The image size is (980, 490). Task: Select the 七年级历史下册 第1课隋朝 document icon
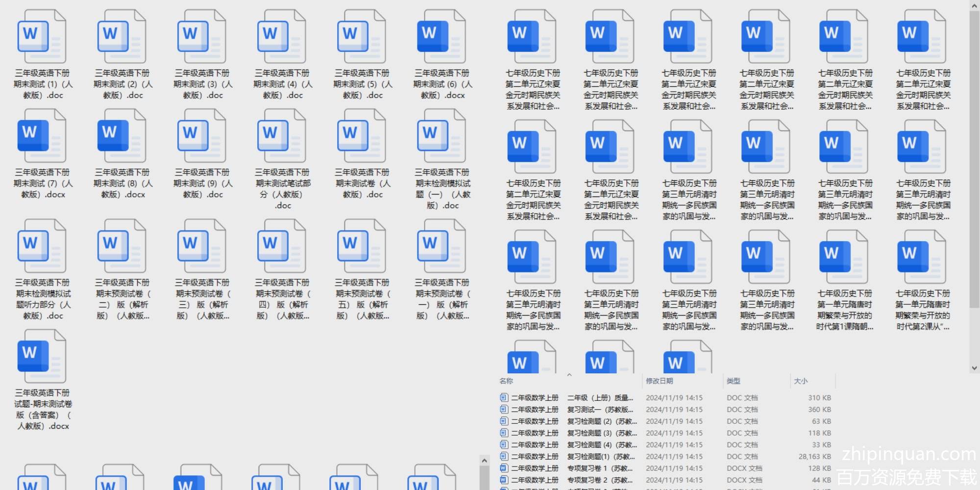click(x=843, y=257)
